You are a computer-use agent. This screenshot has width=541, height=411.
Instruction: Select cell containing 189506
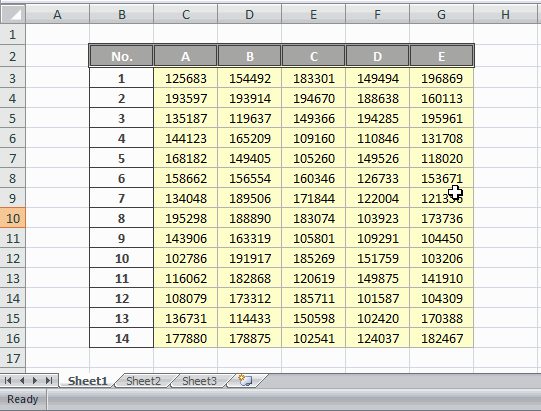[249, 198]
